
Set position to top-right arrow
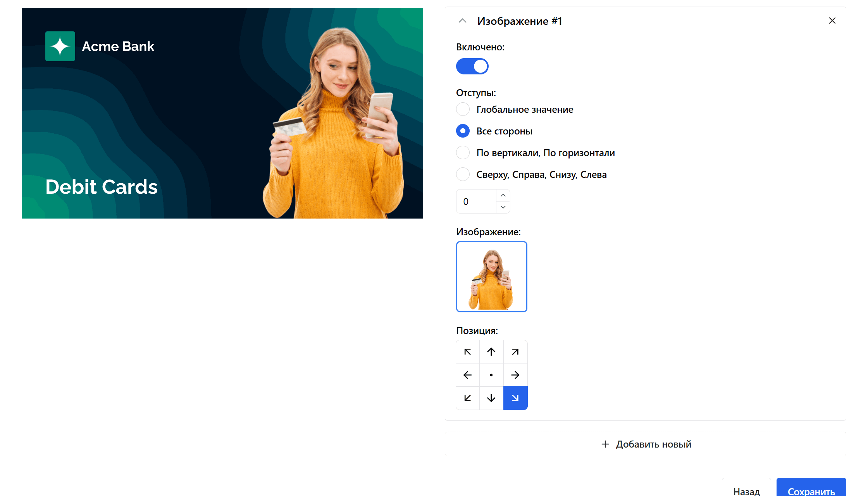click(x=515, y=352)
